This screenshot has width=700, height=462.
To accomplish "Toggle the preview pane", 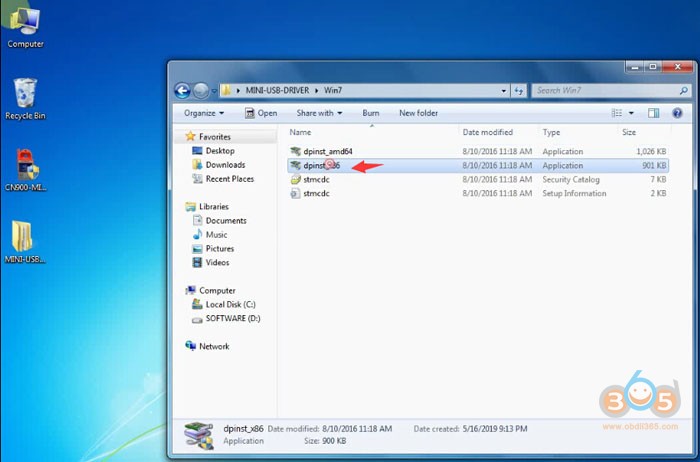I will 654,113.
